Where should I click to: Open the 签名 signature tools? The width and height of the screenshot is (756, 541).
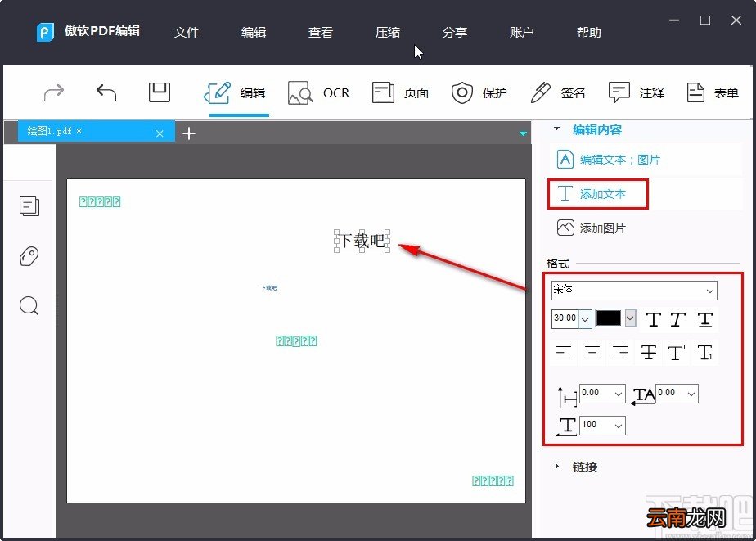[x=557, y=92]
